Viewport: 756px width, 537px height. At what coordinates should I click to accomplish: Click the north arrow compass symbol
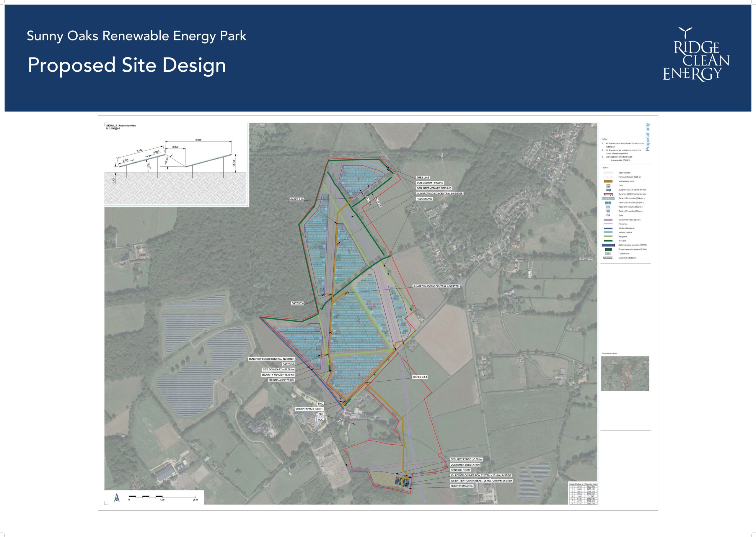116,498
